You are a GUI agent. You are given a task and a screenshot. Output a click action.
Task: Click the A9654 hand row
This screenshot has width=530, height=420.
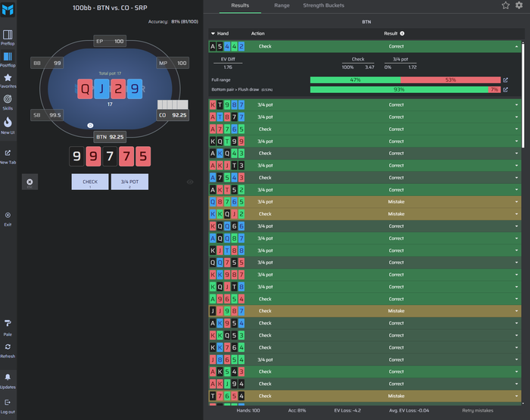tap(365, 299)
